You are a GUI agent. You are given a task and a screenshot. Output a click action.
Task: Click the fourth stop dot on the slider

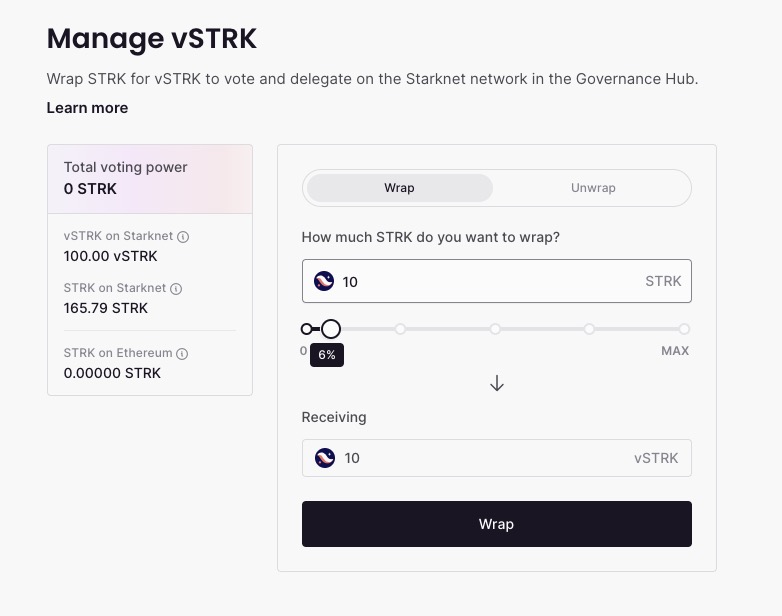click(x=590, y=329)
